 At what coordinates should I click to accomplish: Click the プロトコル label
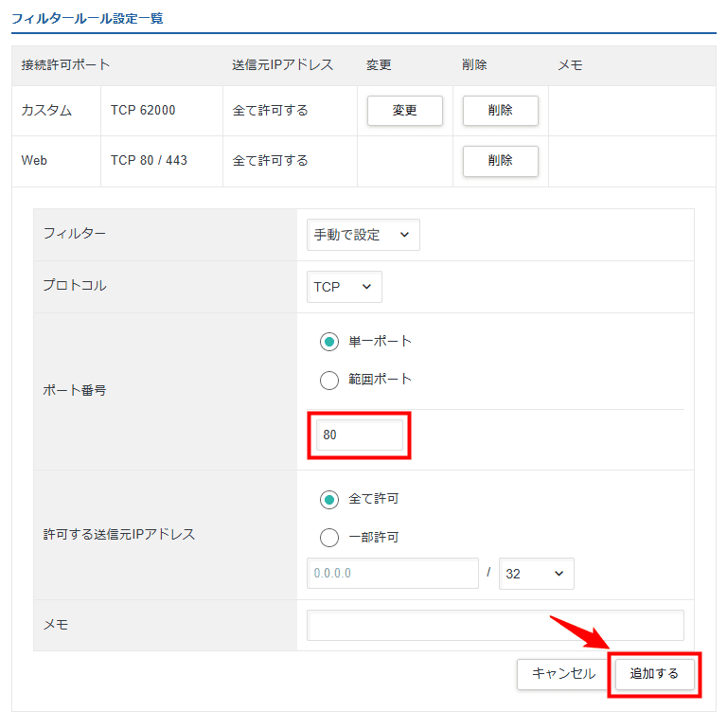point(74,285)
